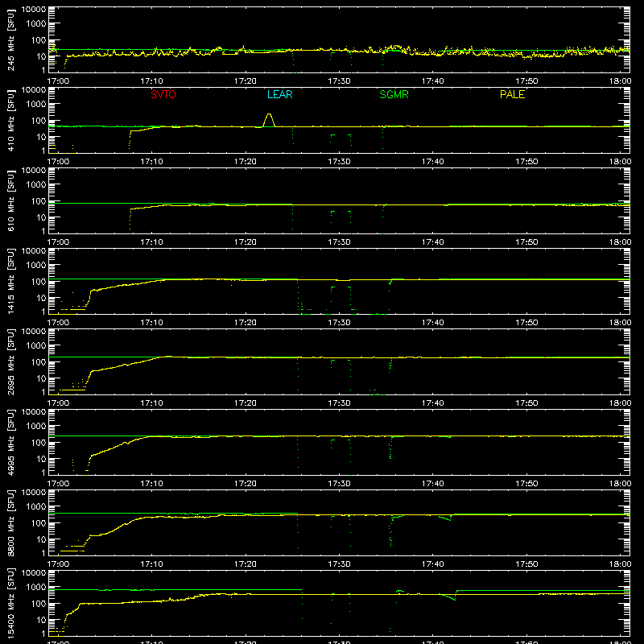Click 17:30 tick under the 410 MHz plot

pos(339,162)
